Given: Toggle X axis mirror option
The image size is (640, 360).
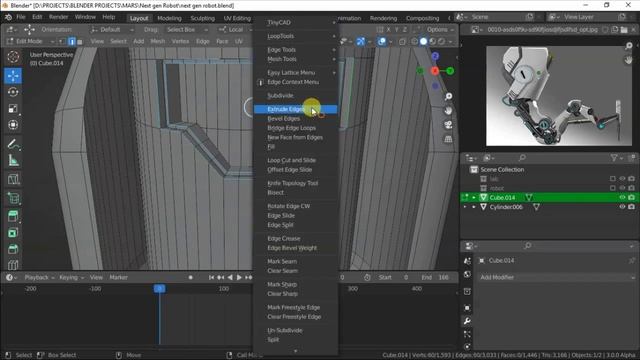Looking at the screenshot, I should tap(389, 30).
